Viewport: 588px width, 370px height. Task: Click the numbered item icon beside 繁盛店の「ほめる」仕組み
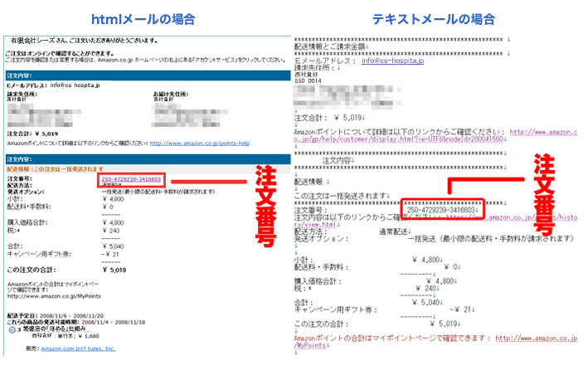coord(12,330)
